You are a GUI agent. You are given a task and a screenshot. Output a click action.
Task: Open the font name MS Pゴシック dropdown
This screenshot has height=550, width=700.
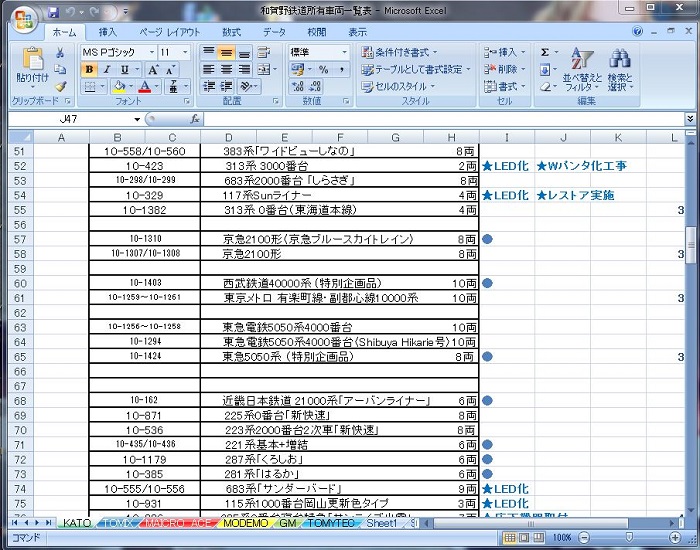[152, 52]
